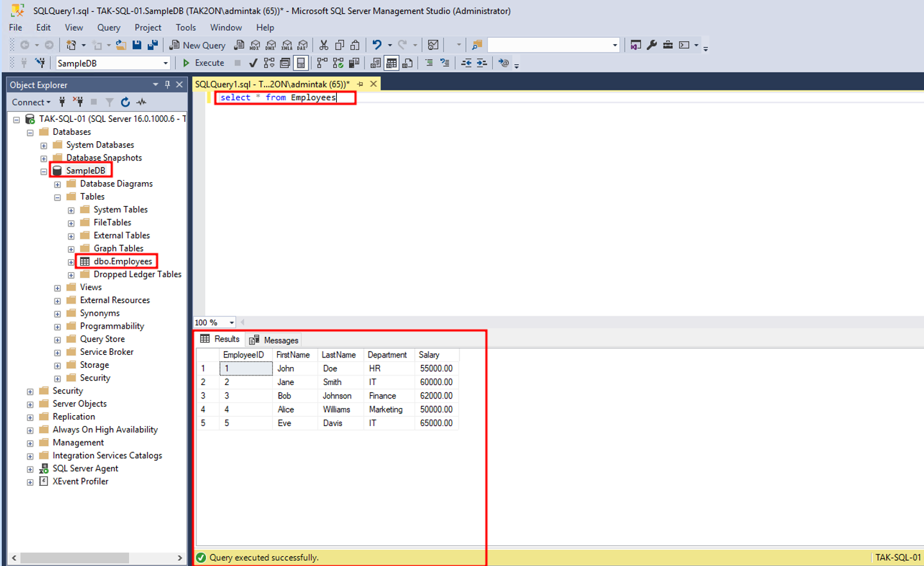Expand the System Databases folder
This screenshot has height=566, width=924.
[44, 146]
